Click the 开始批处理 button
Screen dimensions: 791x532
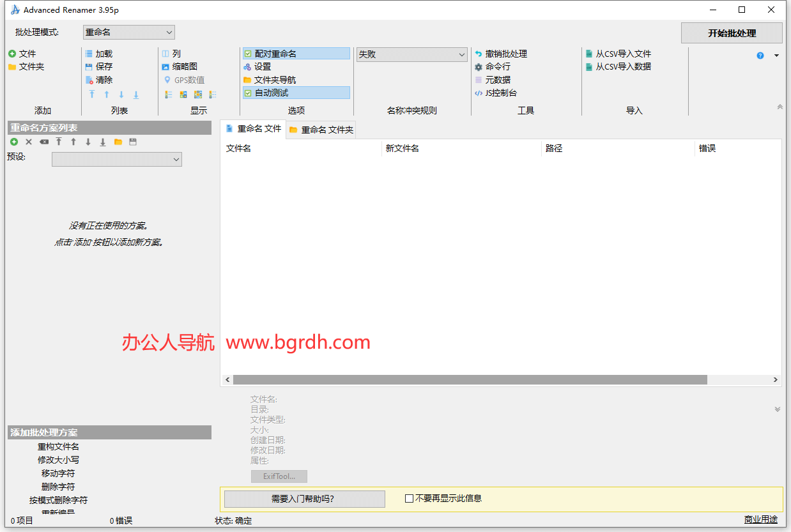pos(732,33)
